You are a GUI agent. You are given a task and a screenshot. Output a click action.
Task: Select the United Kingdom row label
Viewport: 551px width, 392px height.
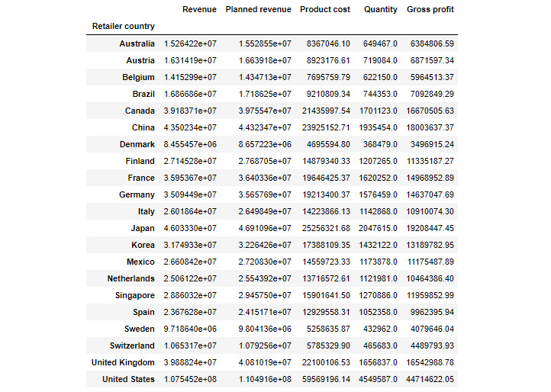click(123, 363)
